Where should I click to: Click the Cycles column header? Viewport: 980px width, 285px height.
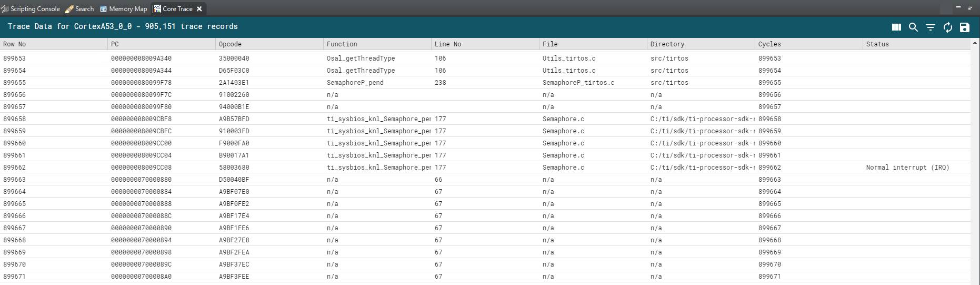769,44
